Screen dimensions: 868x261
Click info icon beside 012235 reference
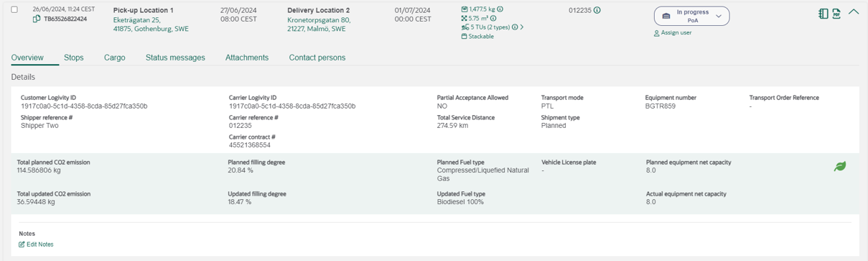[597, 11]
